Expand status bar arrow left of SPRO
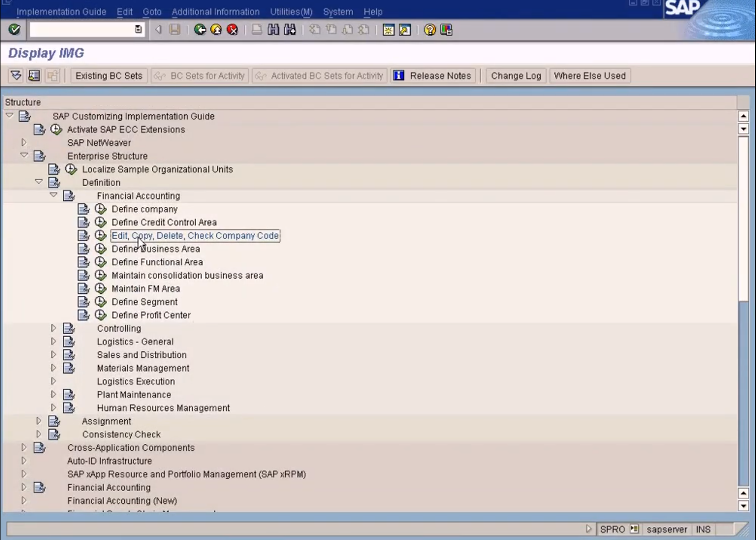The width and height of the screenshot is (756, 540). point(589,529)
